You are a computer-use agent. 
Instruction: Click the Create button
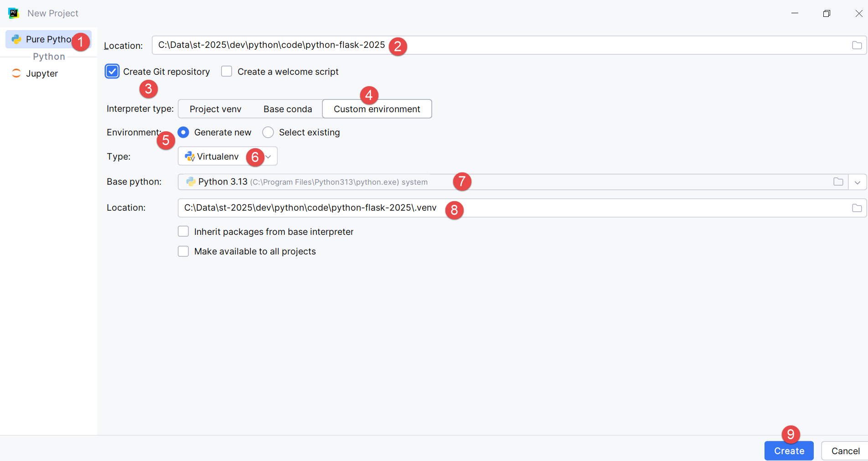pos(789,451)
